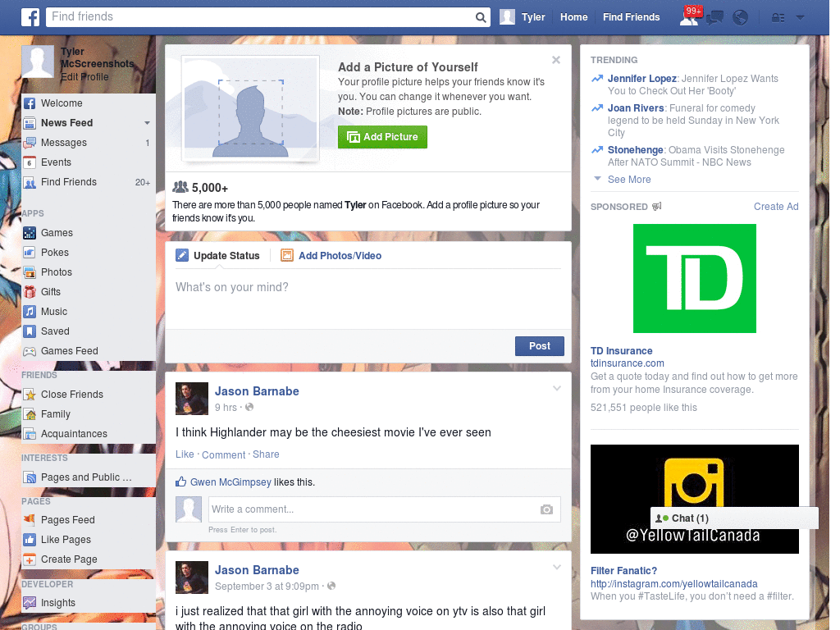Click the Facebook logo in top bar
The image size is (840, 630).
pyautogui.click(x=30, y=17)
